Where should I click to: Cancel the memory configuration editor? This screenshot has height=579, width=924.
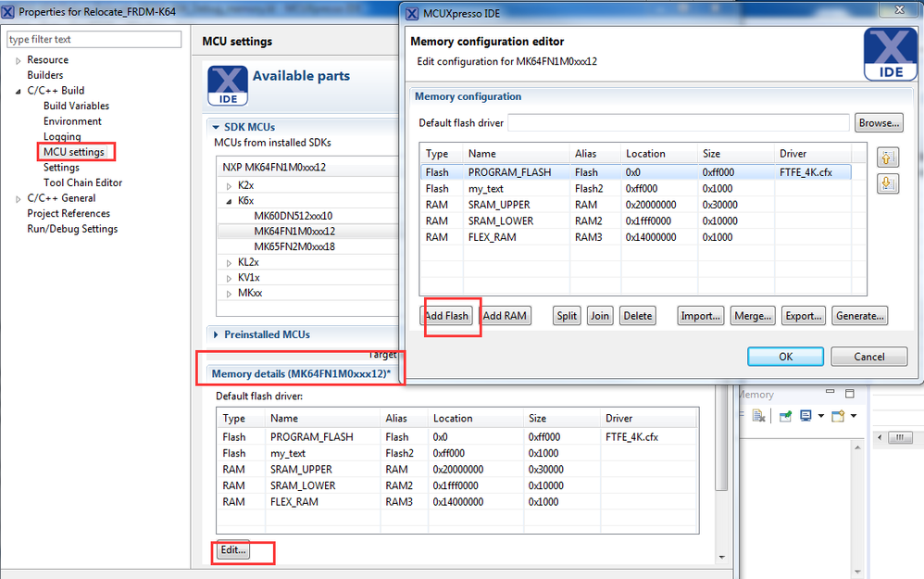click(869, 357)
